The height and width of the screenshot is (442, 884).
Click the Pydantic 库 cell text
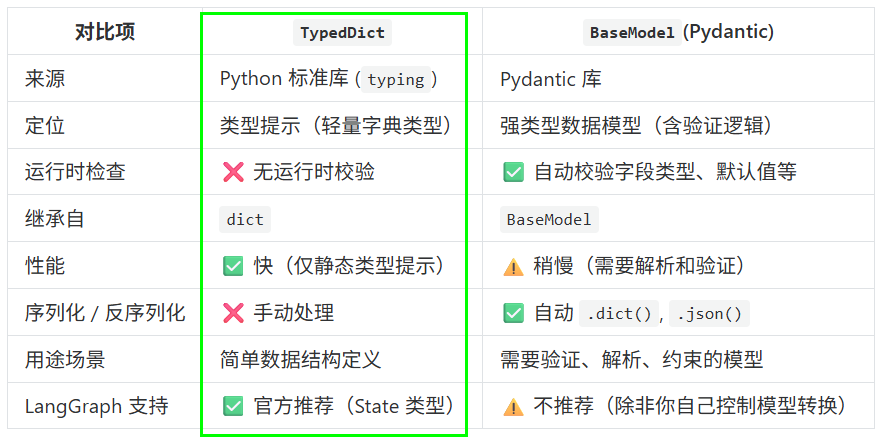551,79
